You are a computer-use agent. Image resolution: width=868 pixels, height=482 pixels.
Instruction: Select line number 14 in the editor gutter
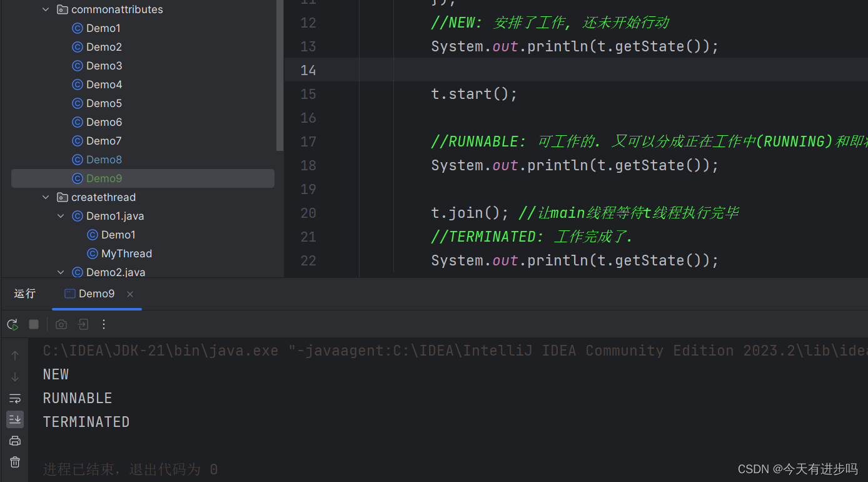pyautogui.click(x=308, y=69)
